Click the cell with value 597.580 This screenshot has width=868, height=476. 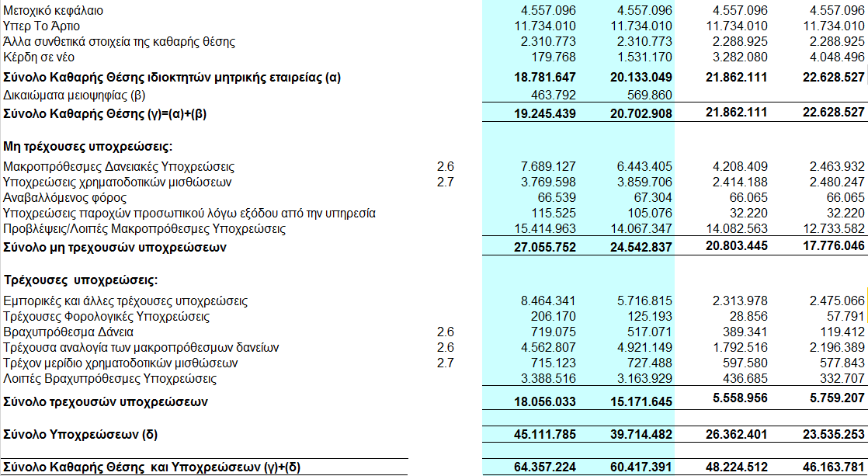744,363
